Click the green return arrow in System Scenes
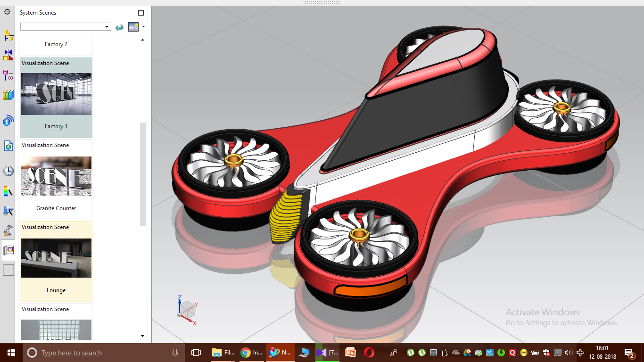The width and height of the screenshot is (644, 362). tap(119, 27)
